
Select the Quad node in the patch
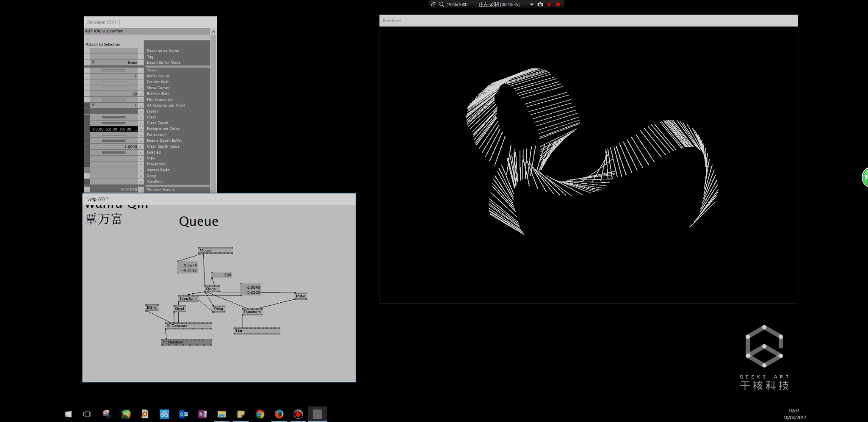coord(180,308)
